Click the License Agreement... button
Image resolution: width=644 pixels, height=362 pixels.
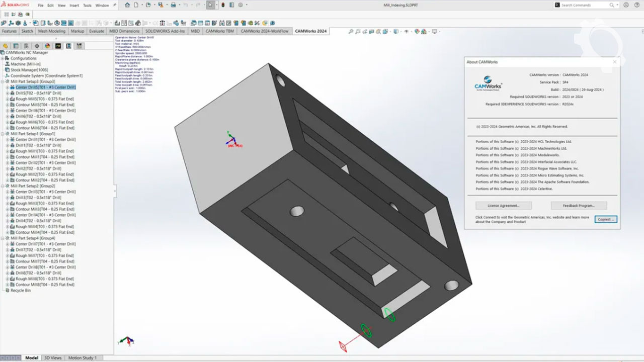tap(503, 206)
